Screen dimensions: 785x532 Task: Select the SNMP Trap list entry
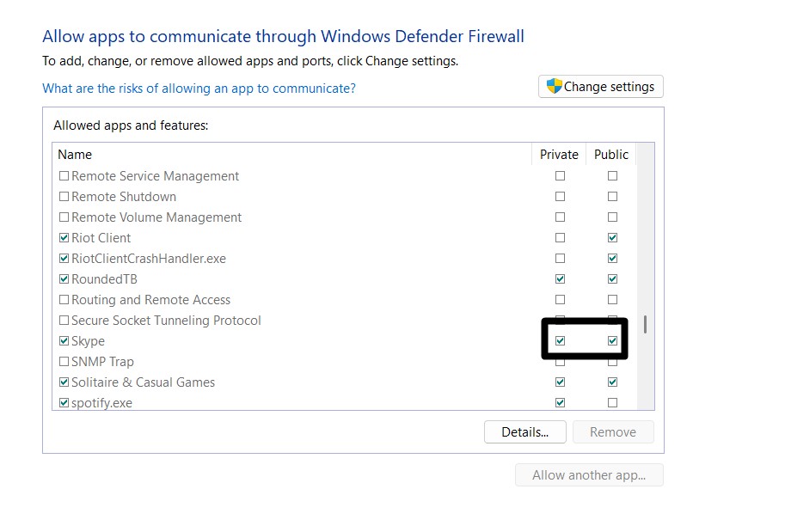102,362
